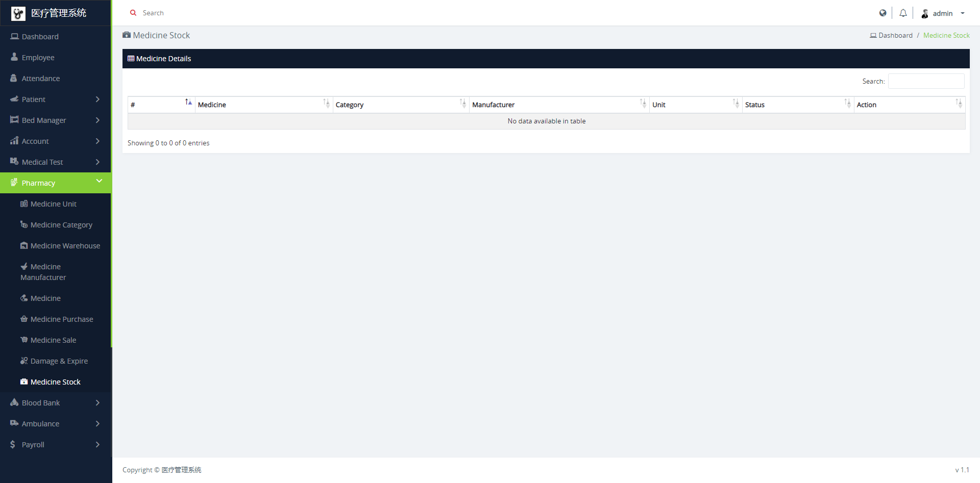Click the medical system logo icon
The width and height of the screenshot is (980, 483).
point(18,14)
